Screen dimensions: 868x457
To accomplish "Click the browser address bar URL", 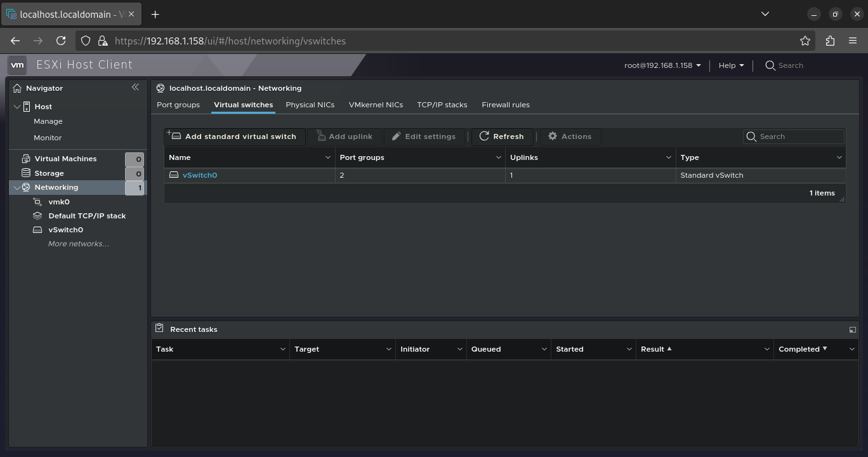I will (x=230, y=41).
